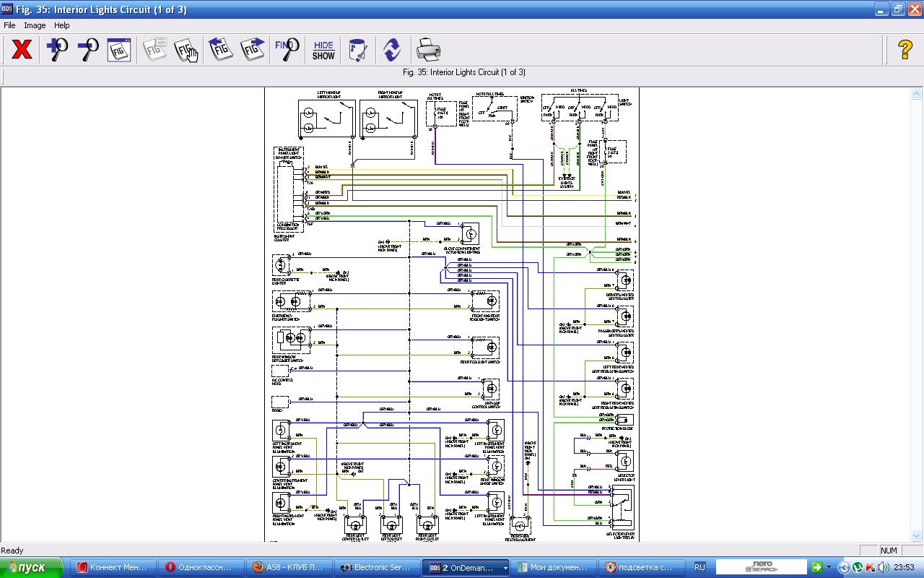
Task: Go to the previous figure
Action: coord(220,50)
